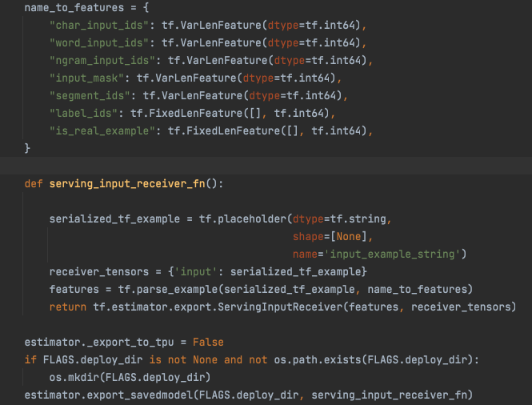Click the receiver_tensors assignment variable
Viewport: 532px width, 405px height.
point(99,272)
